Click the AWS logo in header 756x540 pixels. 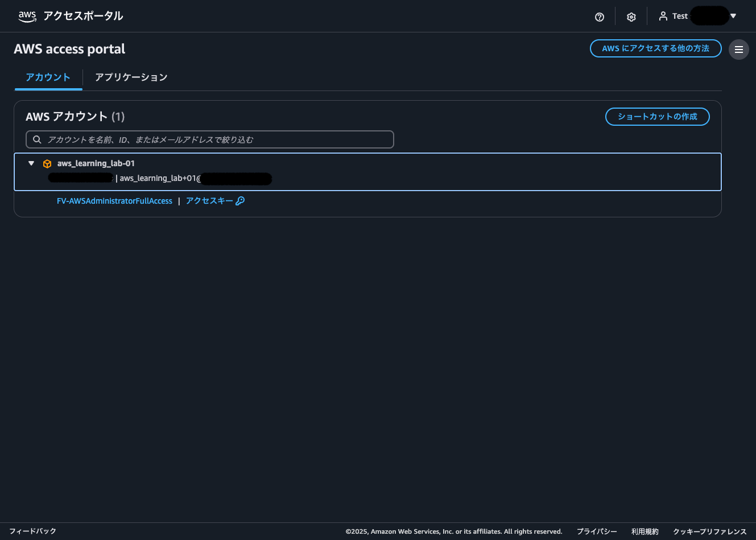[x=27, y=17]
